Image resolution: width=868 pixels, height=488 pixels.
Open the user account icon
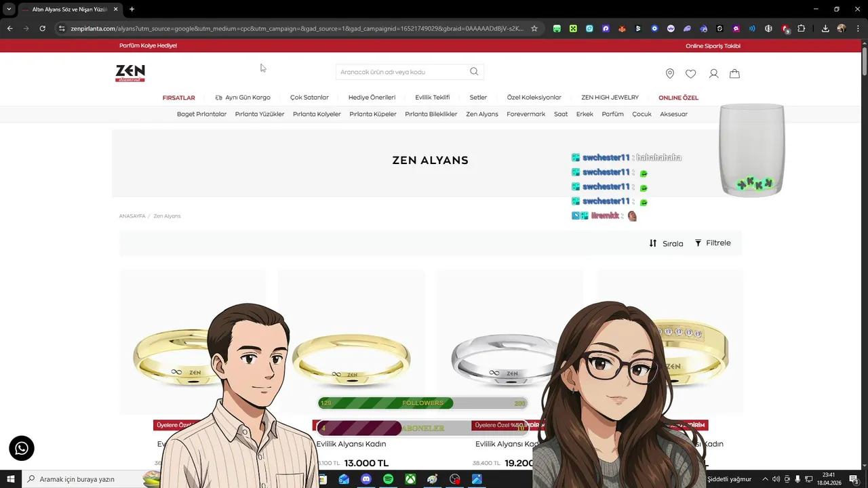(x=713, y=73)
